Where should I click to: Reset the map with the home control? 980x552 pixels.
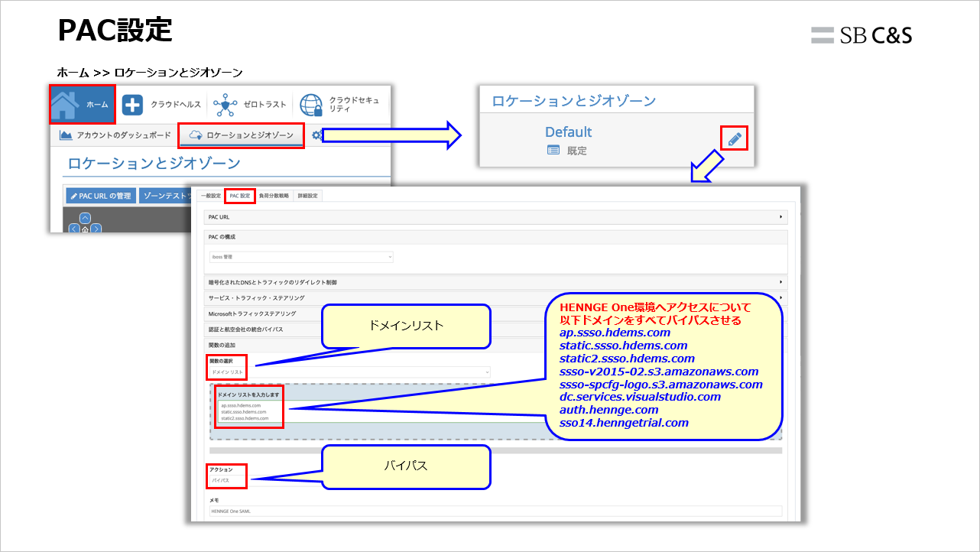click(x=85, y=229)
